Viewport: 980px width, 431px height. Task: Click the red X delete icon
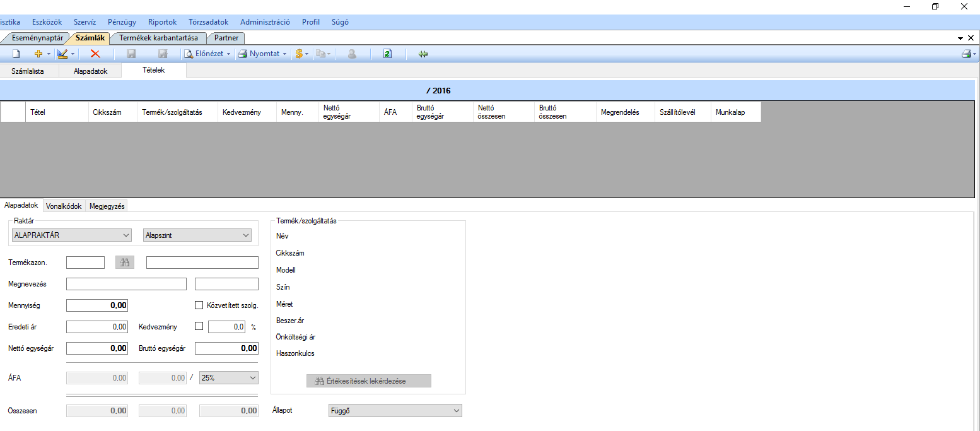(96, 54)
